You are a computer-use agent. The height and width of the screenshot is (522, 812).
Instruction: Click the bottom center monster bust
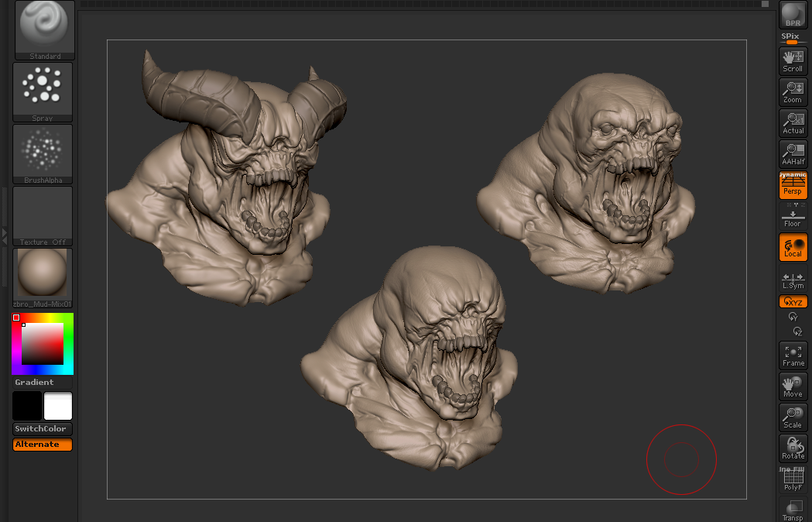click(409, 358)
